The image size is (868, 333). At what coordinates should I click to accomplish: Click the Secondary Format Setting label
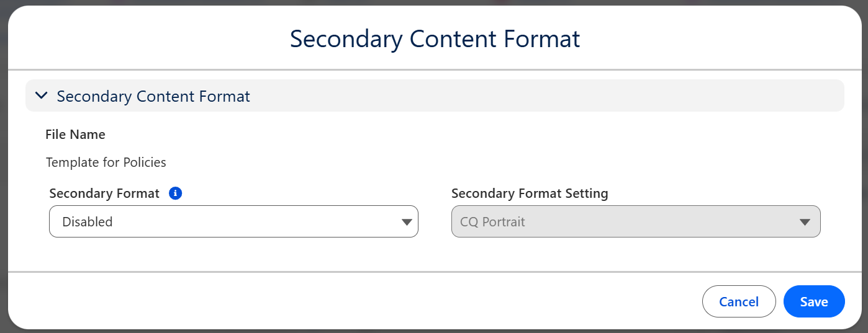pyautogui.click(x=530, y=193)
